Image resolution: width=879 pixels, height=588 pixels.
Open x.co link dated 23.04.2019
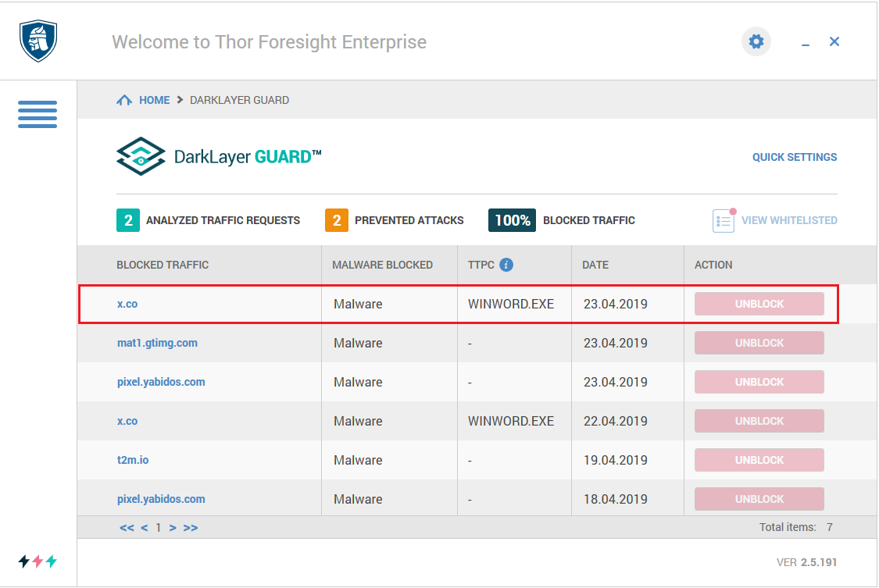pos(127,304)
